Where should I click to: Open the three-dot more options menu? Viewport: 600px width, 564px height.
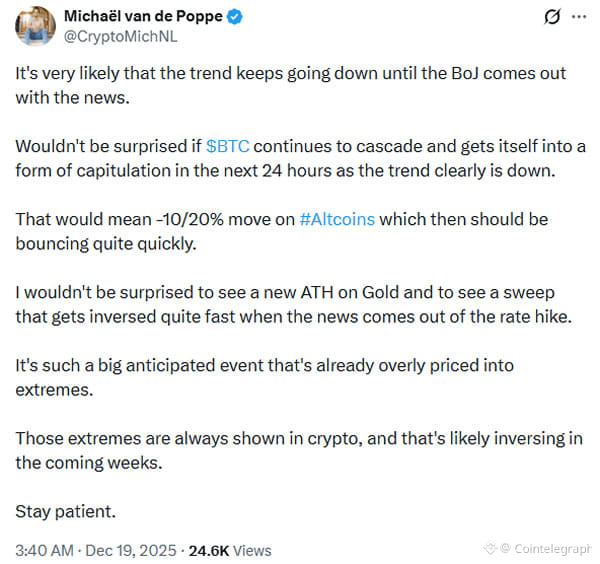click(x=579, y=16)
